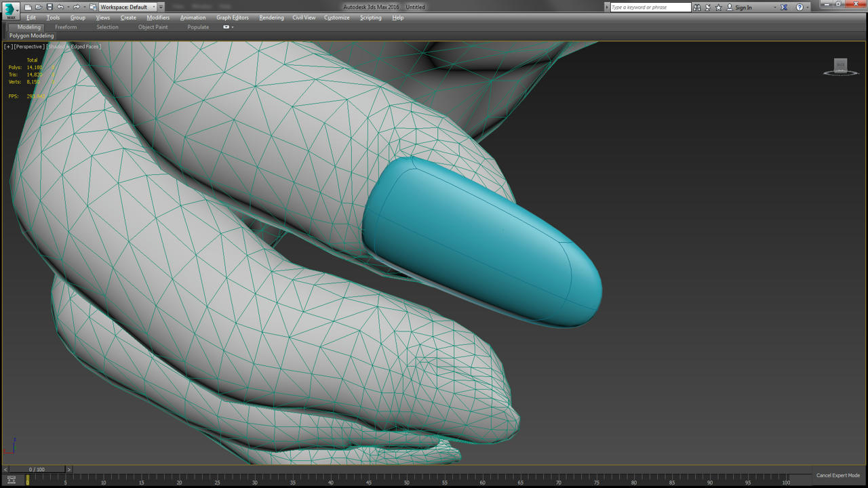Open the Shaded + Edged Faces shading menu
This screenshot has width=868, height=488.
tap(74, 47)
